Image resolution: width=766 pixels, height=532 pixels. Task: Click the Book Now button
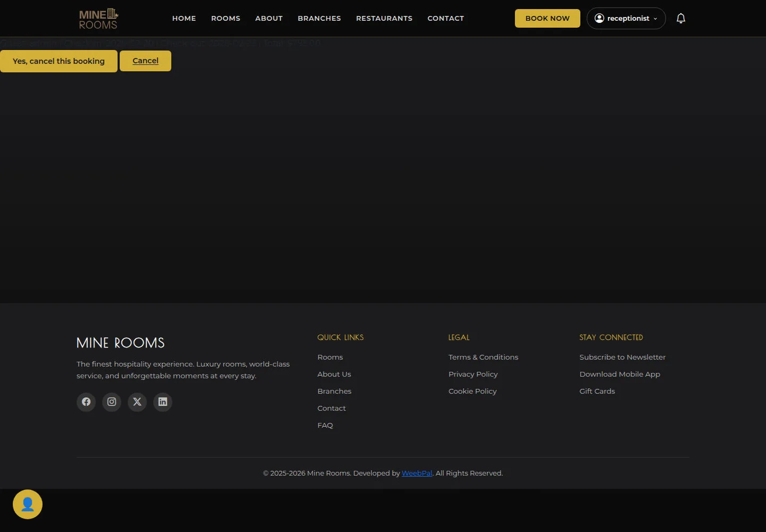[x=547, y=19]
